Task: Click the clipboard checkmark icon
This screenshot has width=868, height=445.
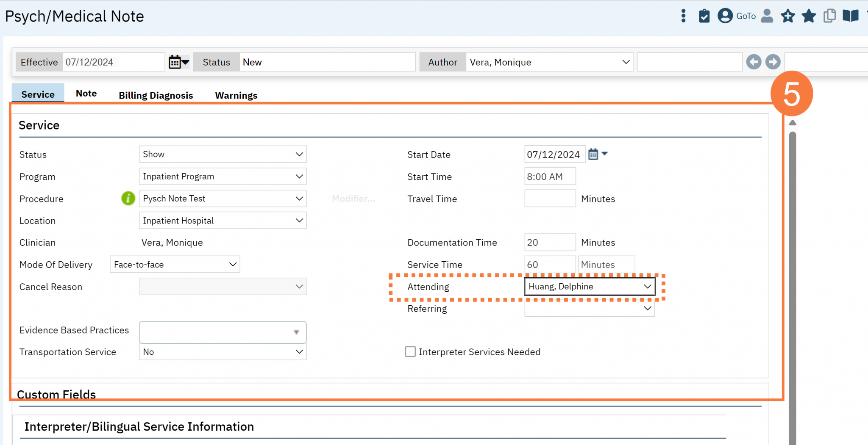Action: point(704,16)
